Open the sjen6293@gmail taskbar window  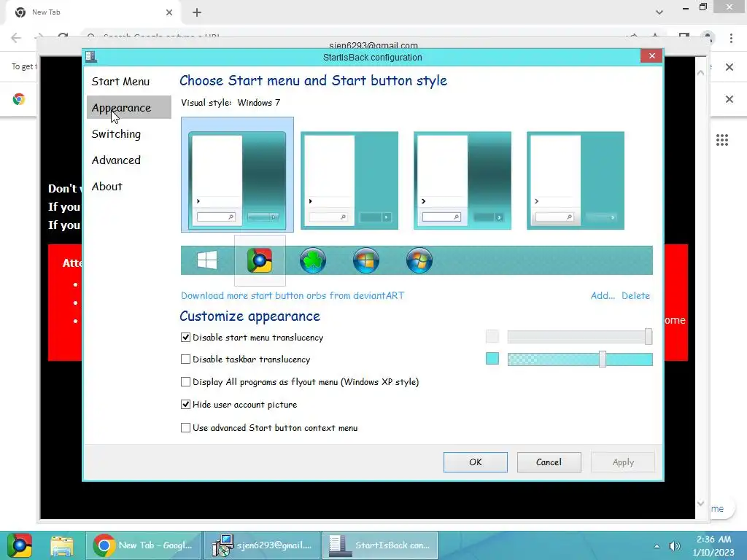point(262,545)
